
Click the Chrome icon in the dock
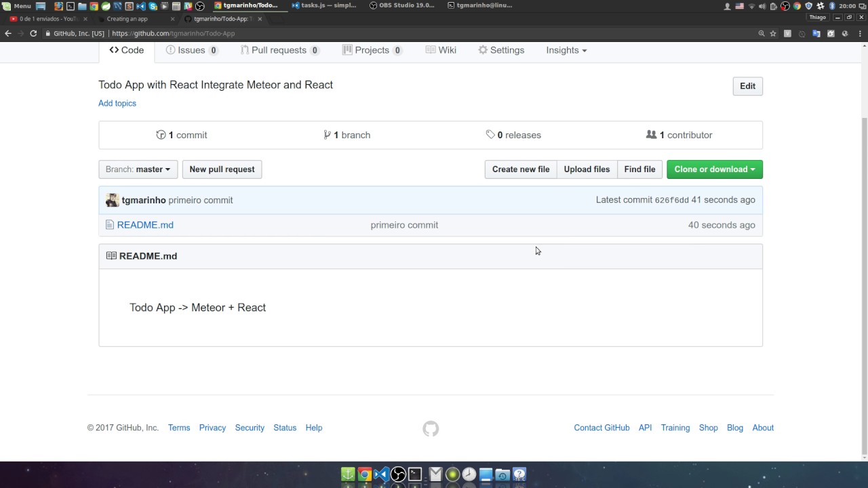click(x=365, y=474)
